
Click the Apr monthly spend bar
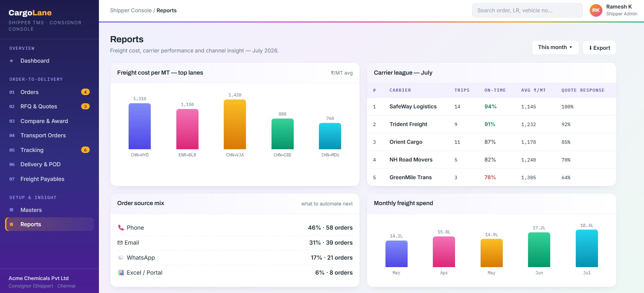coord(444,252)
